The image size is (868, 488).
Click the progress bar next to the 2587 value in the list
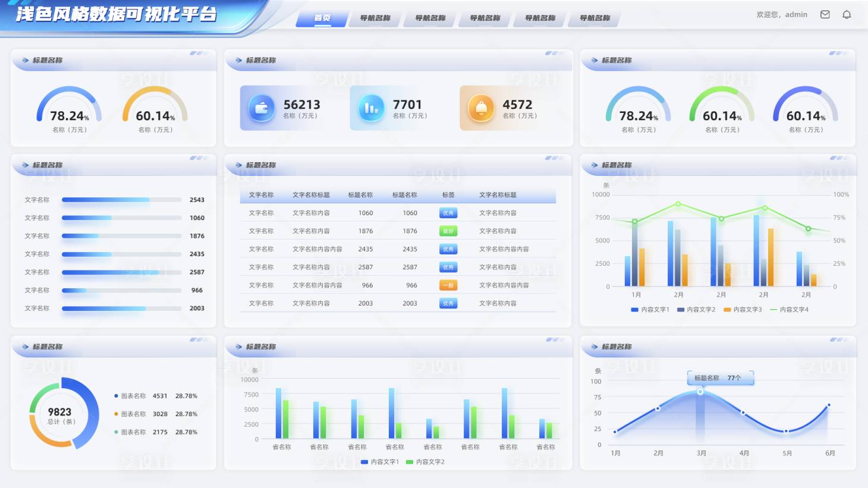122,272
